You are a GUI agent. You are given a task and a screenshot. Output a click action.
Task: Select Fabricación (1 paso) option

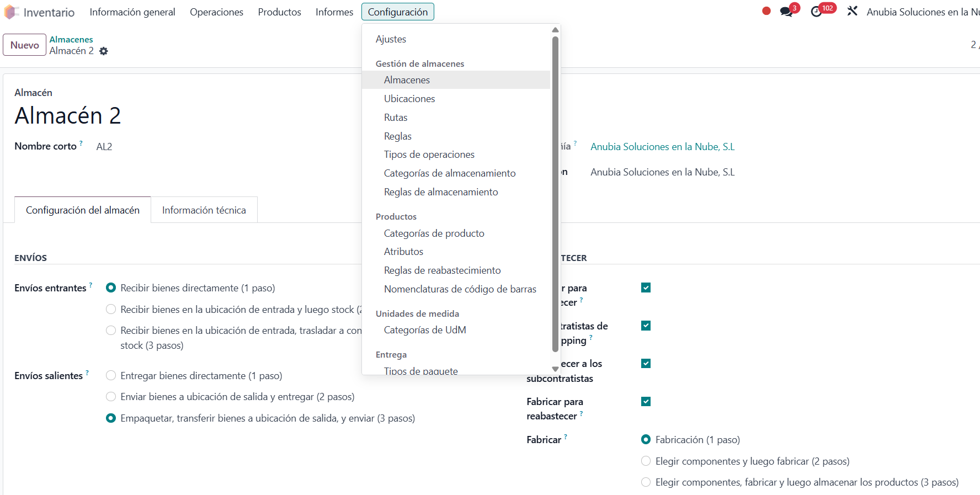point(646,439)
